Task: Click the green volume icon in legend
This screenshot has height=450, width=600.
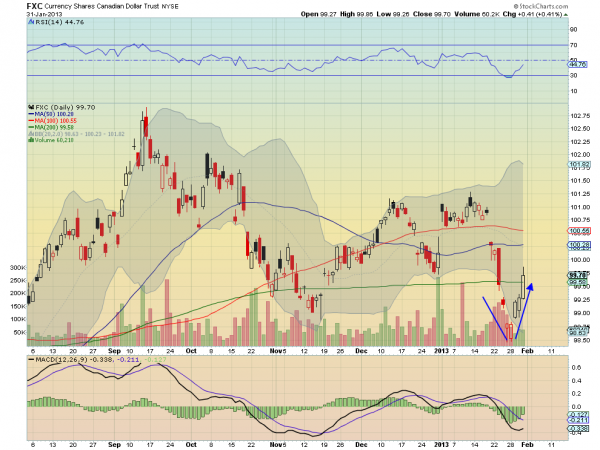Action: click(x=31, y=140)
